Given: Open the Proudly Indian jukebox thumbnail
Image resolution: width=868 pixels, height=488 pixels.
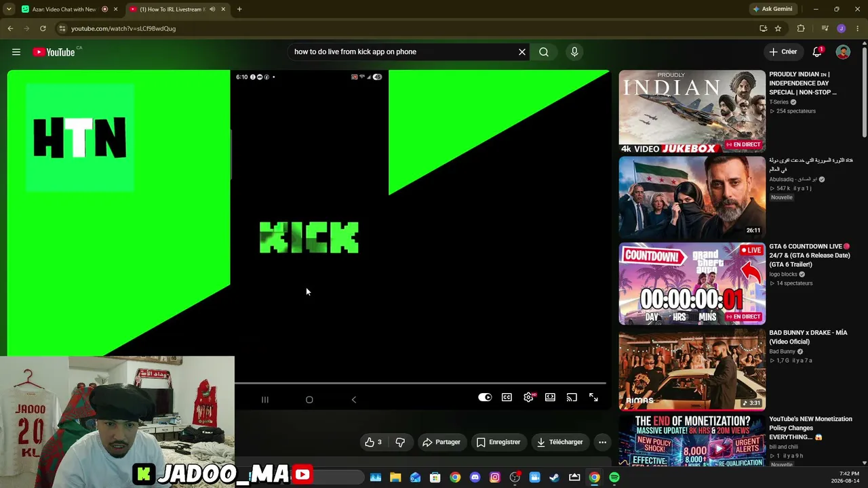Looking at the screenshot, I should (x=692, y=111).
